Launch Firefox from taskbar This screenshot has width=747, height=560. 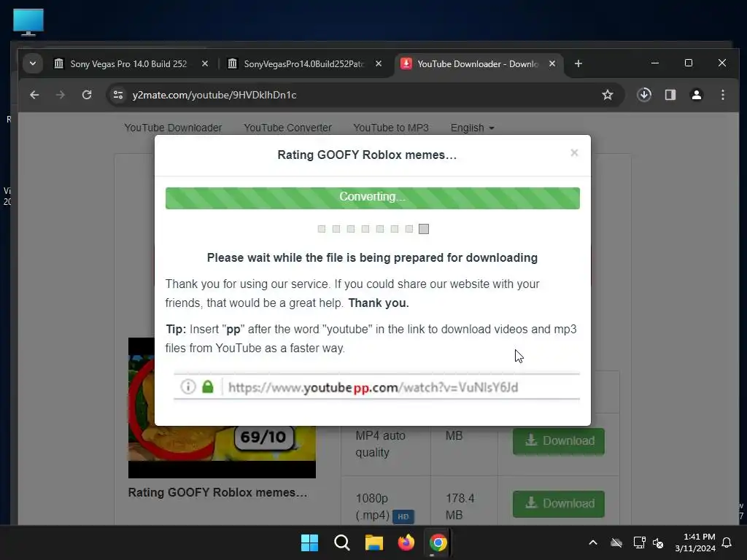click(406, 542)
